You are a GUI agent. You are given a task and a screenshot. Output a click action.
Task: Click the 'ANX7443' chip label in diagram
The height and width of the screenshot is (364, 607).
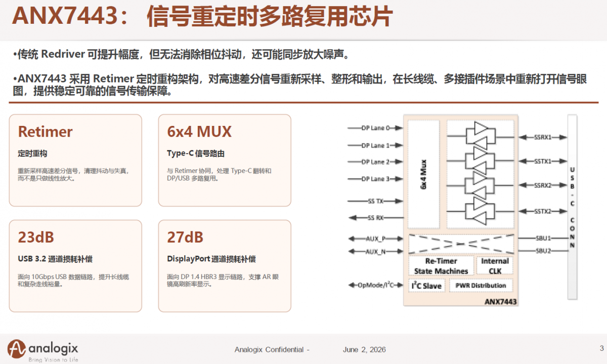(x=500, y=302)
